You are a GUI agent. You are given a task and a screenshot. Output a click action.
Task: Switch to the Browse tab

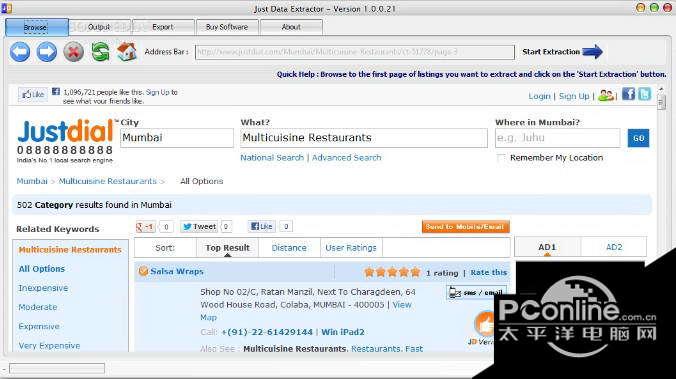37,28
